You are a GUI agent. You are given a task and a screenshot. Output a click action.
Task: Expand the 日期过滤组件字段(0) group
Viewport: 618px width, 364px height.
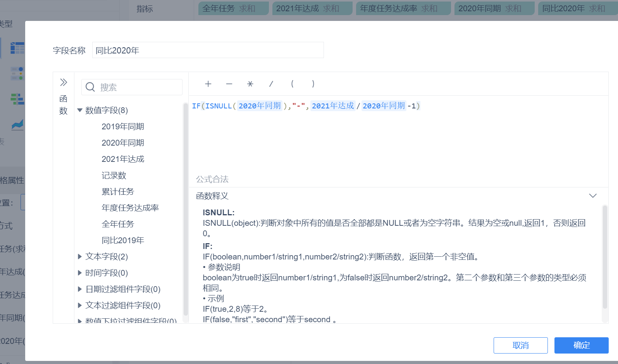(80, 289)
